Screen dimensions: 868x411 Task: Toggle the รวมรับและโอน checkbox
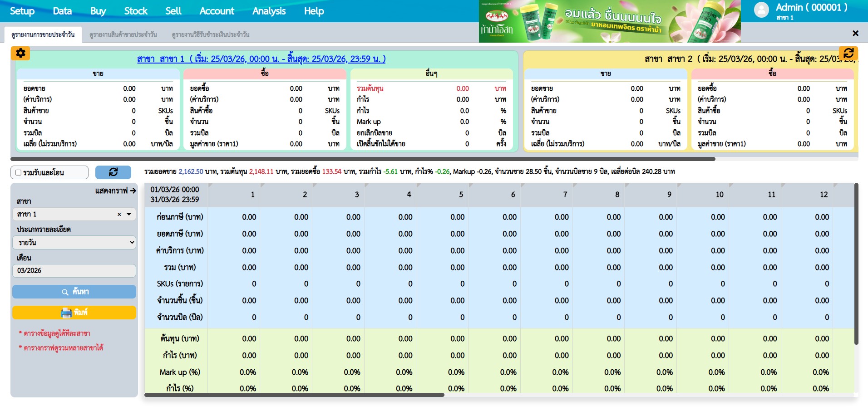pyautogui.click(x=19, y=172)
